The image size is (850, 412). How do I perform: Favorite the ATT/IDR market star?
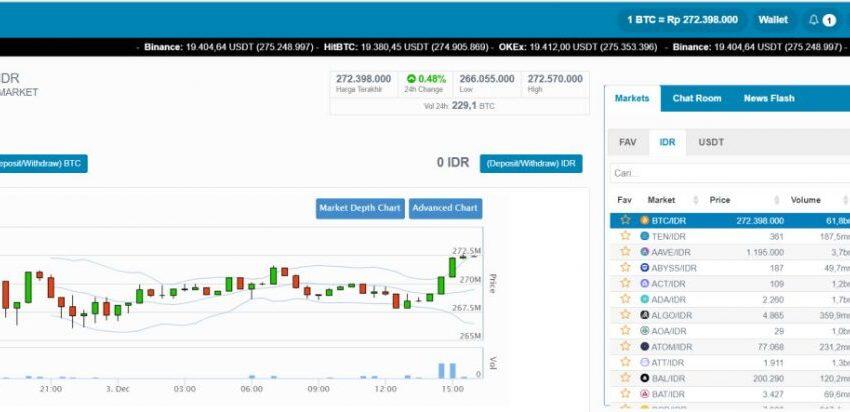(625, 361)
